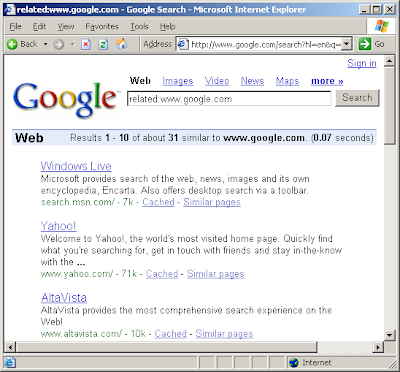Open Similar pages for www.altavista.com

[224, 334]
